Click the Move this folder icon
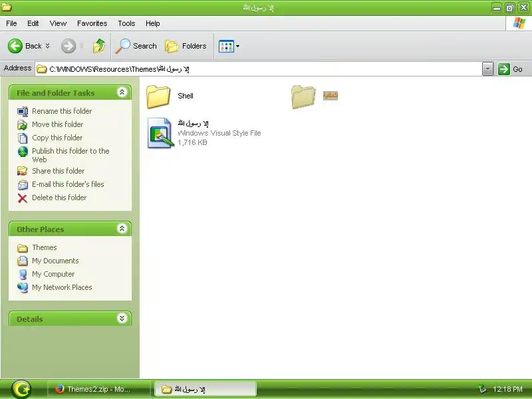Screen dimensions: 532x399 pyautogui.click(x=23, y=125)
